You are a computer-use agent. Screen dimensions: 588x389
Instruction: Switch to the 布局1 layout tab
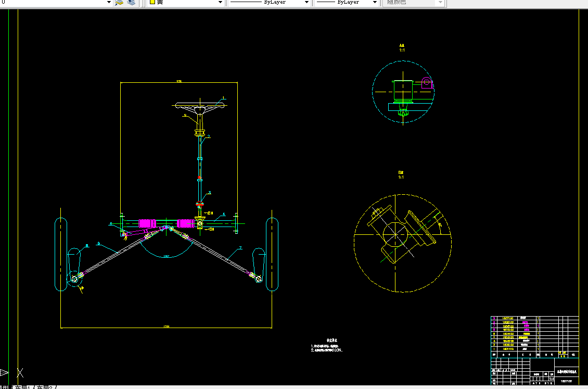(23, 387)
